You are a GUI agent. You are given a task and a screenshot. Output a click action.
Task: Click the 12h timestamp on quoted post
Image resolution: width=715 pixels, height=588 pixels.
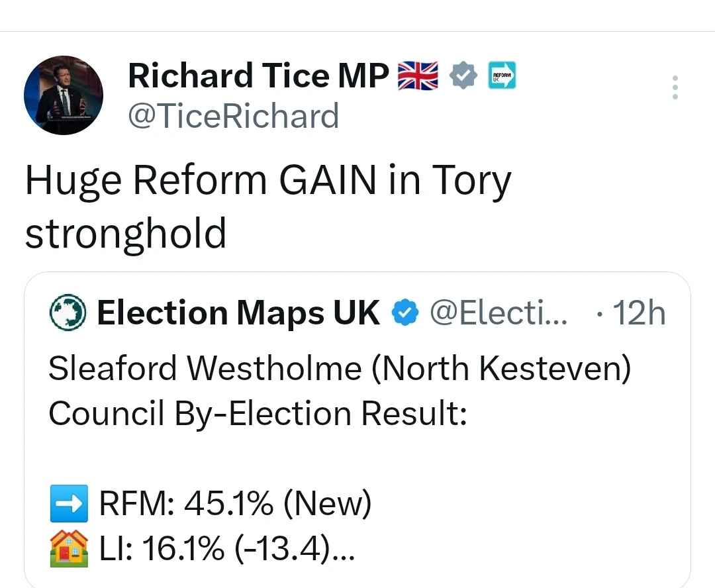coord(638,313)
